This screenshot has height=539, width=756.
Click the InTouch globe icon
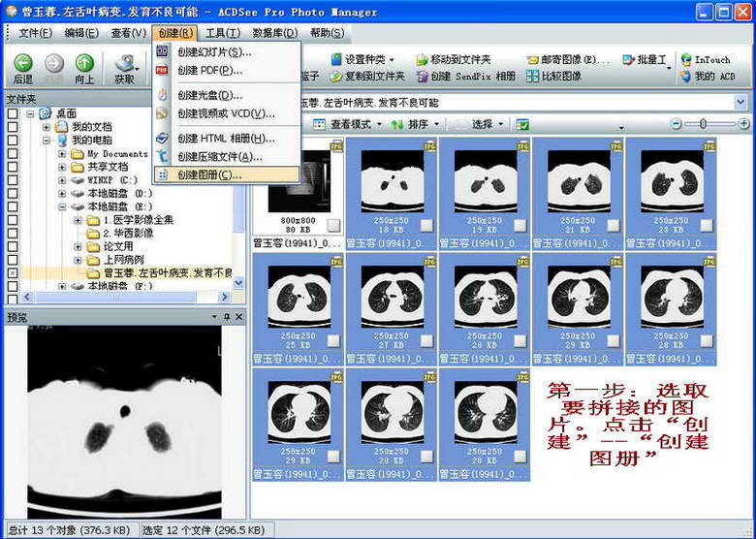tap(686, 60)
